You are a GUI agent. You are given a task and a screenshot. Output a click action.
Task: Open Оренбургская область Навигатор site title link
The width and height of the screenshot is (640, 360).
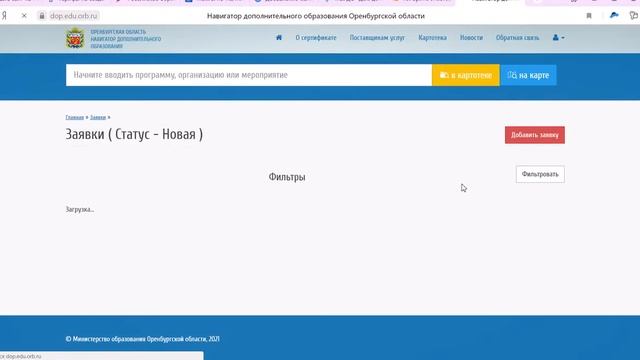point(126,39)
